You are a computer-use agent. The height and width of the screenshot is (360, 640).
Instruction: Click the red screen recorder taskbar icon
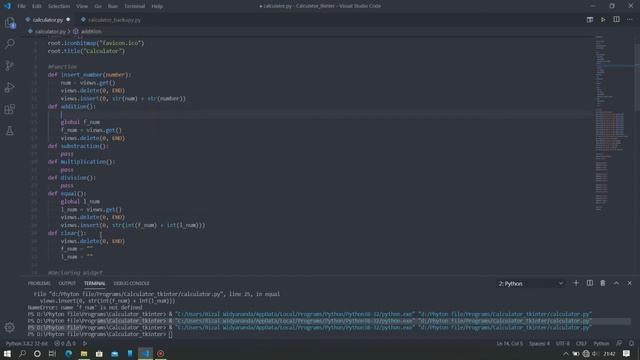[x=160, y=353]
